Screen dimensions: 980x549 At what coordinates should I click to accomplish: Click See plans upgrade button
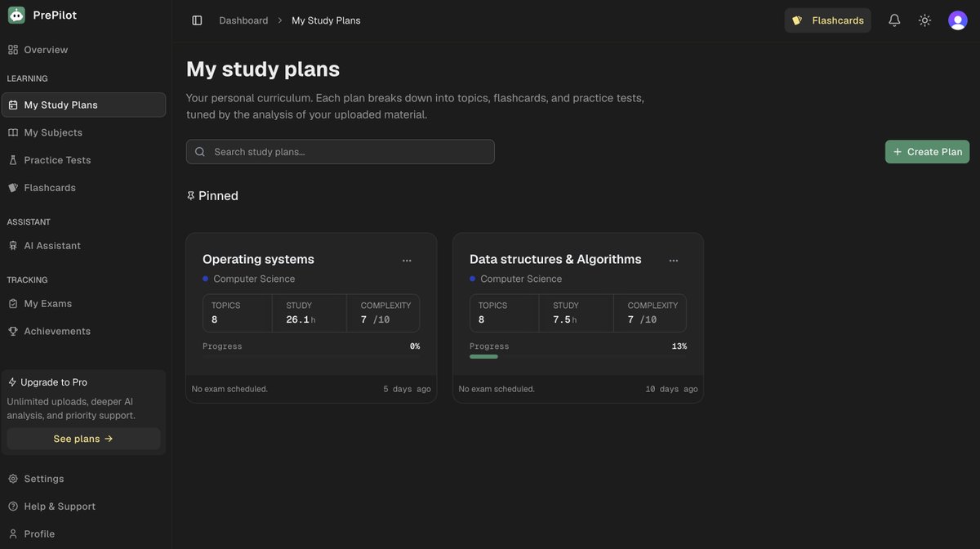tap(83, 439)
